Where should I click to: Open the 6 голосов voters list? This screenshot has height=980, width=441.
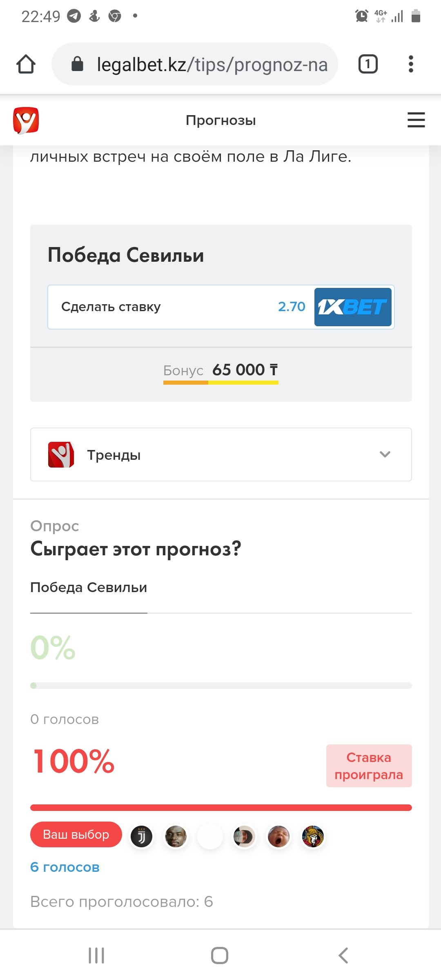65,867
